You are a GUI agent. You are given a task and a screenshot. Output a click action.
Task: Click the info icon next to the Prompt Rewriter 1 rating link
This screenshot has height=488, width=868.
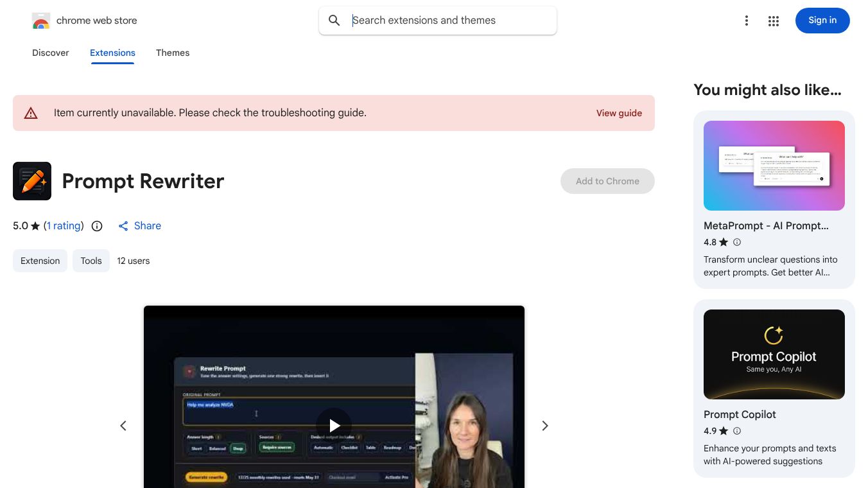click(x=97, y=226)
